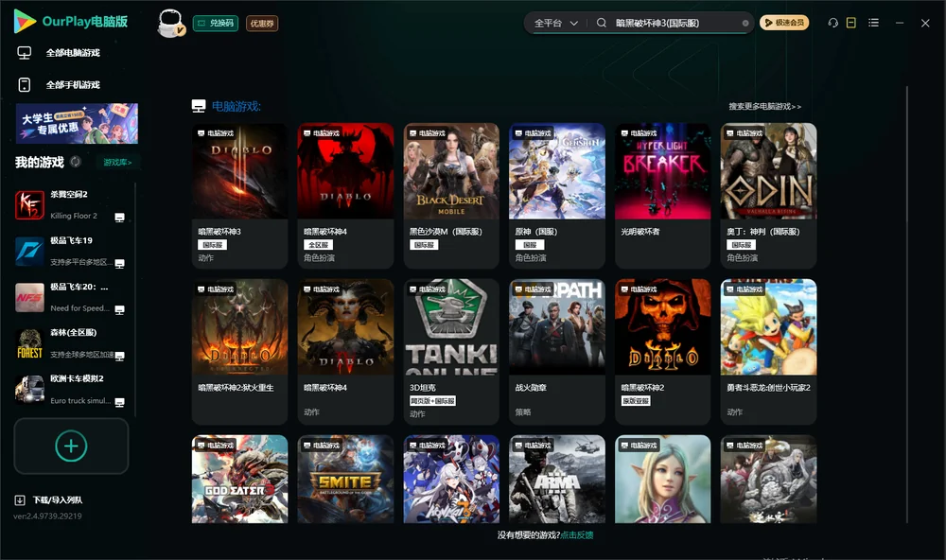Expand the 全平台 platform dropdown
Viewport: 946px width, 560px height.
point(555,23)
